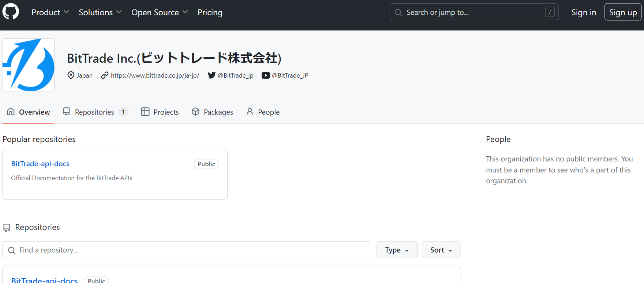
Task: Click the link chain icon by website URL
Action: [x=105, y=75]
